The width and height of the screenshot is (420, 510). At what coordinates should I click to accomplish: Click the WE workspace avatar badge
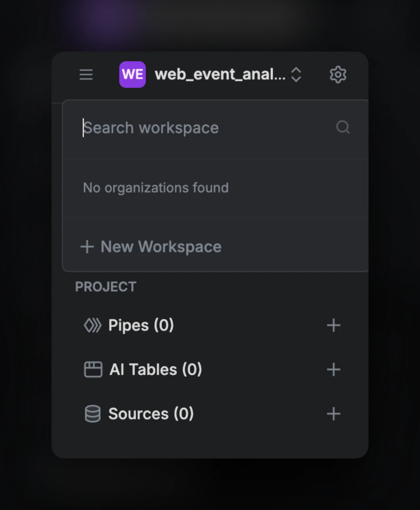pos(132,74)
